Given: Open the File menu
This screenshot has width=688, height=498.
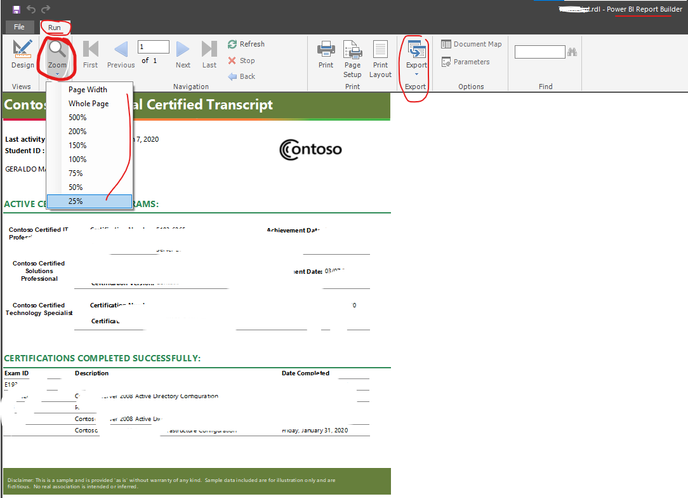Looking at the screenshot, I should (19, 27).
